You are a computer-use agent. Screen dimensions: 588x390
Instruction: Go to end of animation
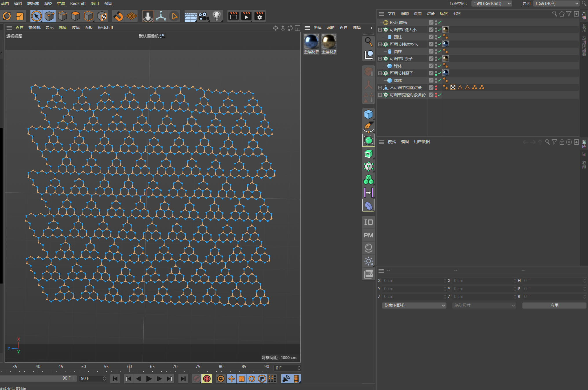click(x=183, y=379)
